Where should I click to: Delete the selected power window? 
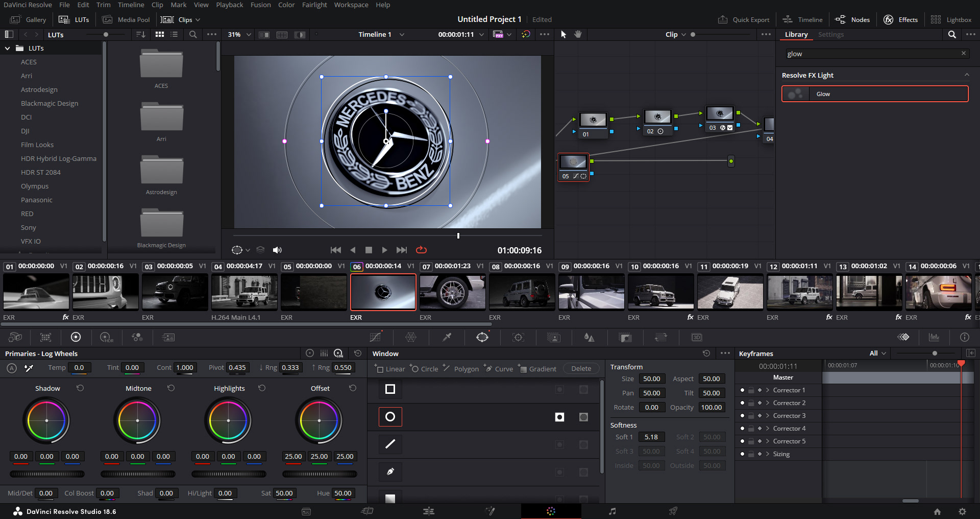(581, 368)
